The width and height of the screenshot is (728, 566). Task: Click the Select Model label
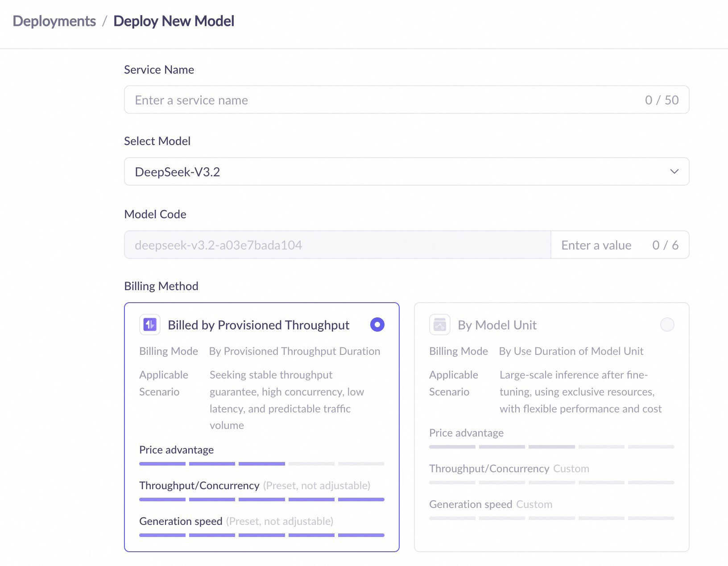157,141
